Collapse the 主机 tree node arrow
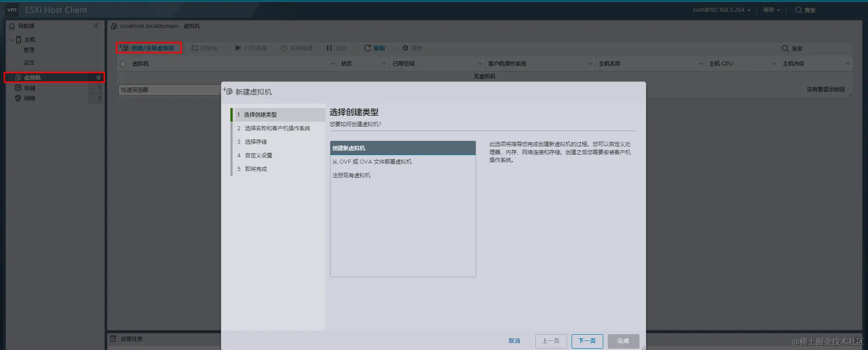This screenshot has width=868, height=350. pos(11,40)
